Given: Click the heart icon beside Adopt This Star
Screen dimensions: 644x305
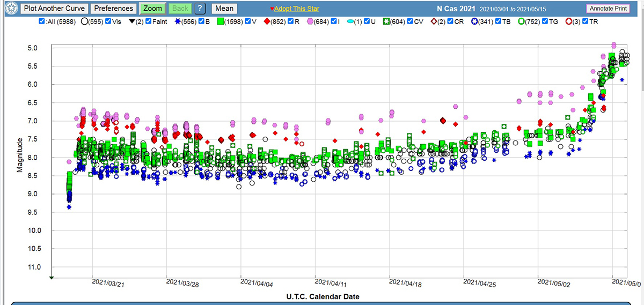Looking at the screenshot, I should (x=272, y=9).
